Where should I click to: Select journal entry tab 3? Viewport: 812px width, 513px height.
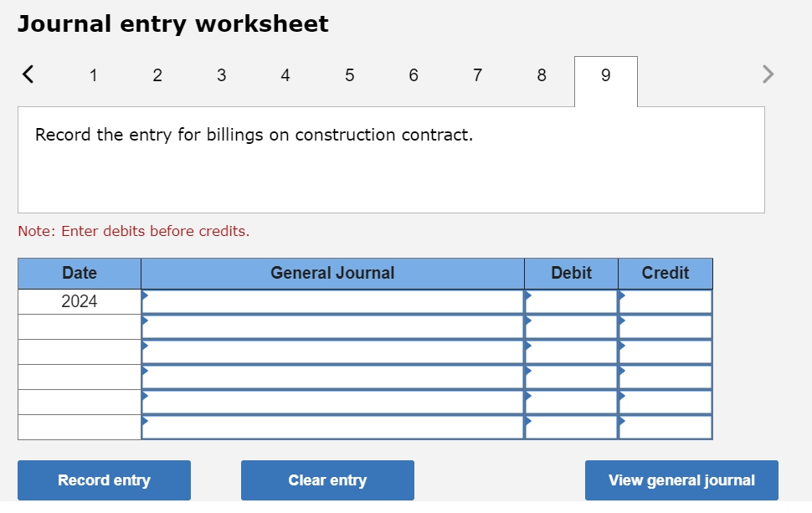222,75
